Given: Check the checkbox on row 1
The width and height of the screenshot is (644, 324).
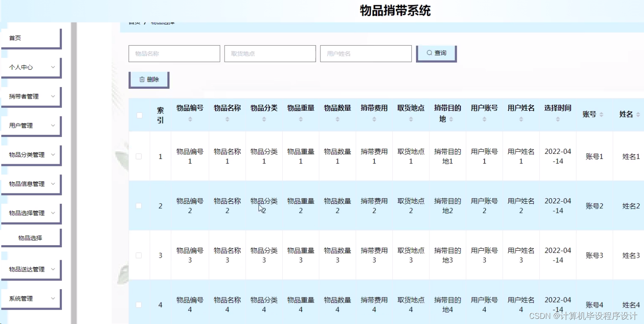Looking at the screenshot, I should pos(139,156).
